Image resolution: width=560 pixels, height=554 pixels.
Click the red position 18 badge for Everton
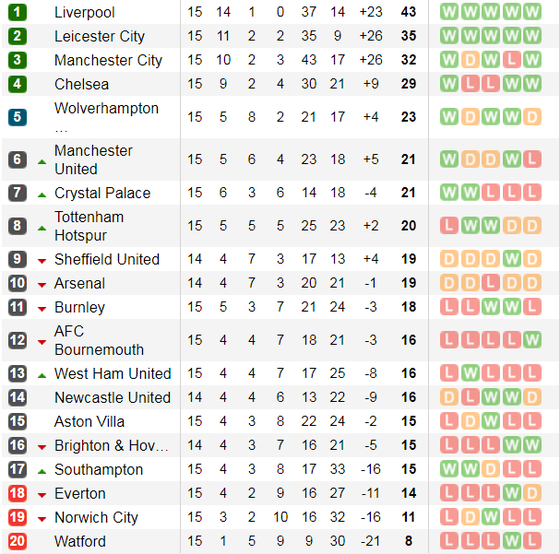(17, 493)
